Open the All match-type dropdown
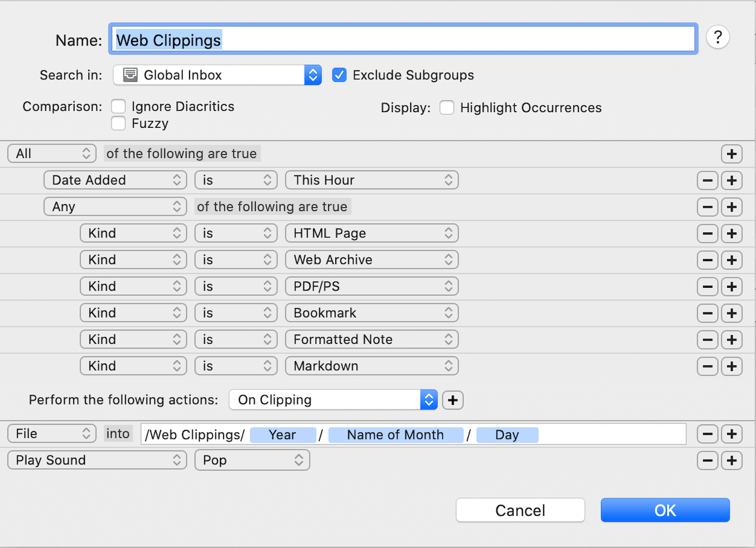 tap(52, 154)
